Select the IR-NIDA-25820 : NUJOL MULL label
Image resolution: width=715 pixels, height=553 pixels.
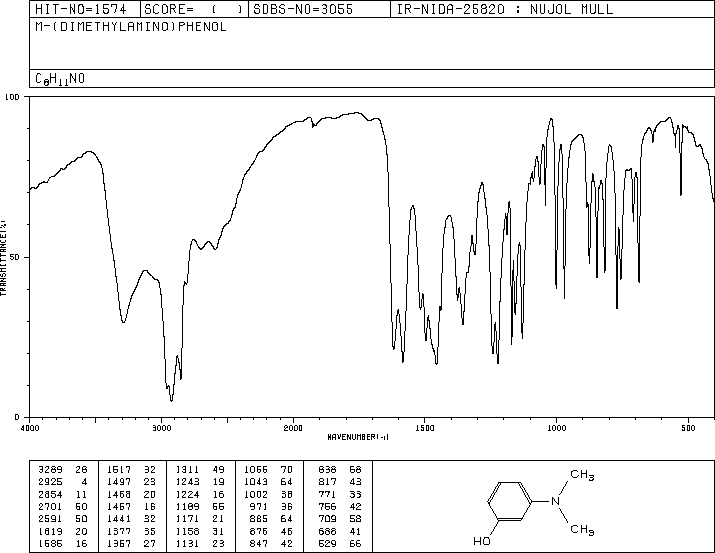coord(505,9)
